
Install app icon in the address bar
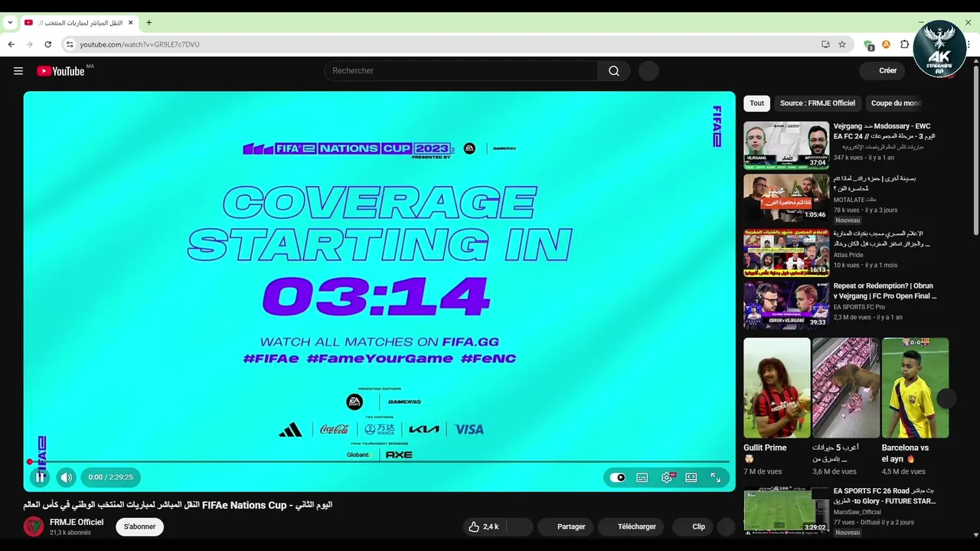[825, 44]
